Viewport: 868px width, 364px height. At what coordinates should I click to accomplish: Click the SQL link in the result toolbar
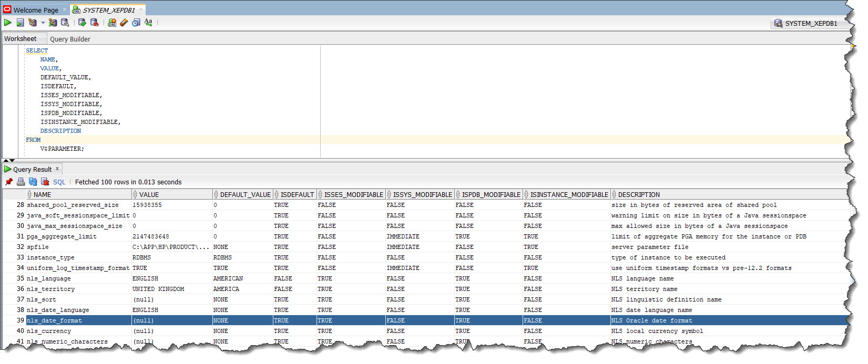(59, 182)
